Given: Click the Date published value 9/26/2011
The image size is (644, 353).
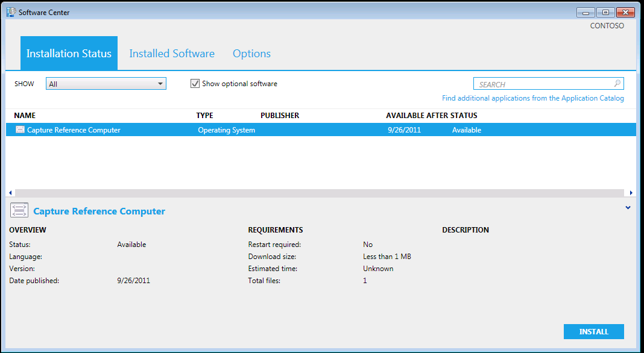Looking at the screenshot, I should point(133,280).
